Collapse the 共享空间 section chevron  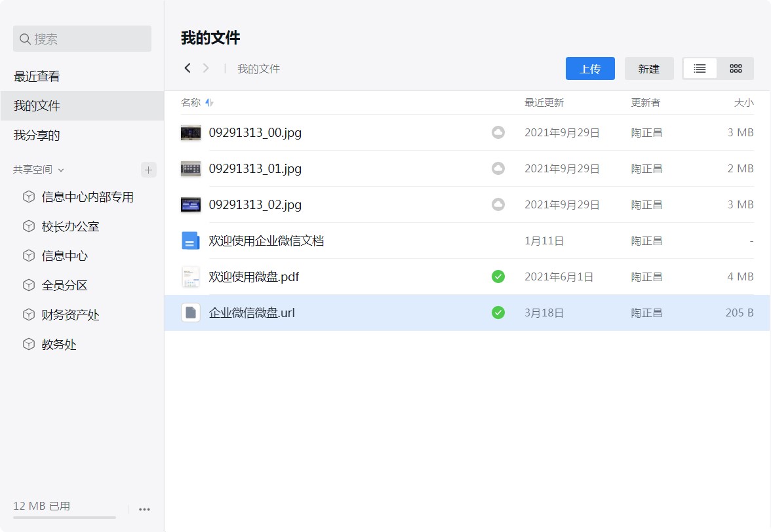tap(61, 170)
